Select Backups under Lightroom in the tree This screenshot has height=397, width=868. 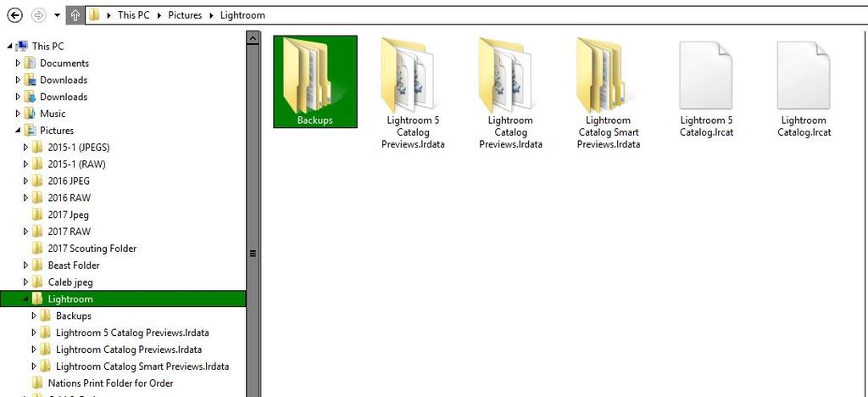pos(74,316)
